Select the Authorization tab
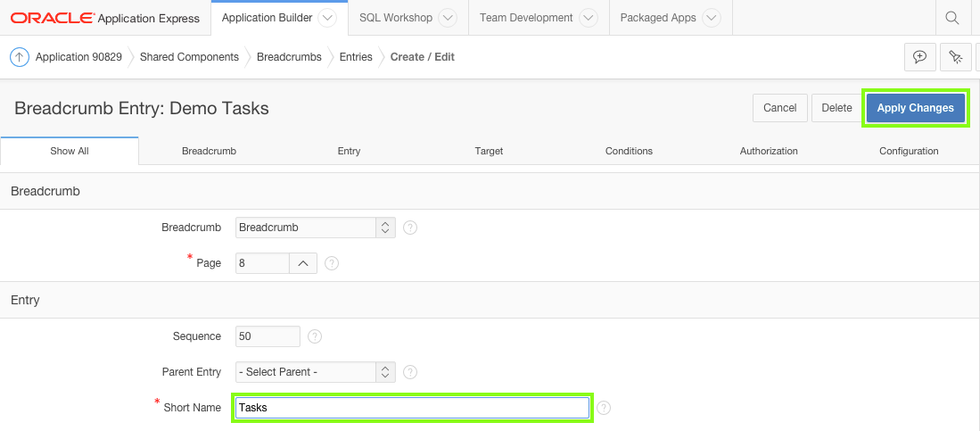 [769, 152]
